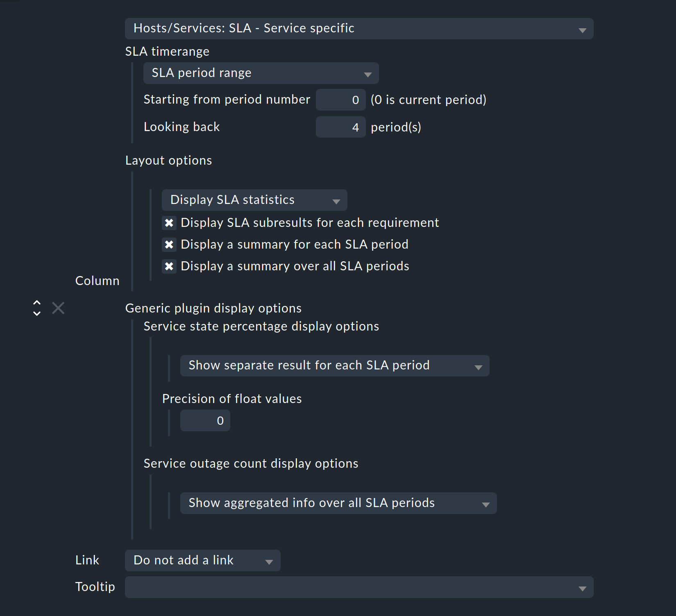Image resolution: width=676 pixels, height=616 pixels.
Task: Delete this column using the X icon
Action: click(58, 308)
